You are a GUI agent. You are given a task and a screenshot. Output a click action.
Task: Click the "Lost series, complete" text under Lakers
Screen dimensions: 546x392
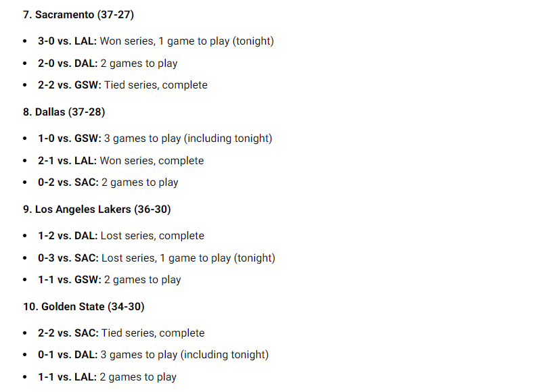pos(152,236)
